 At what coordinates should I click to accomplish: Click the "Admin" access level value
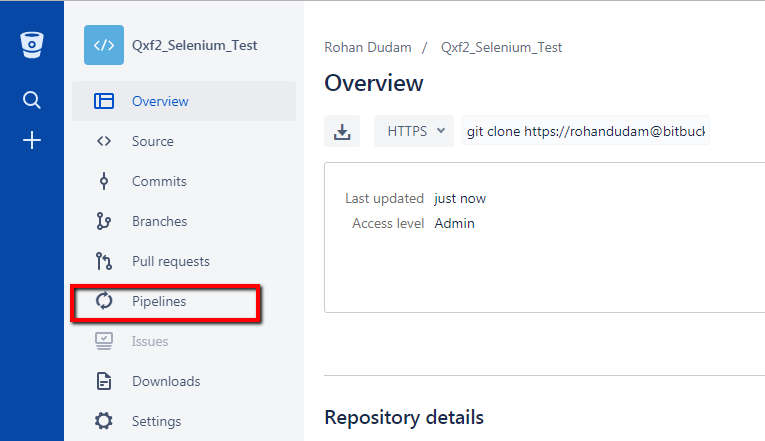(x=454, y=223)
